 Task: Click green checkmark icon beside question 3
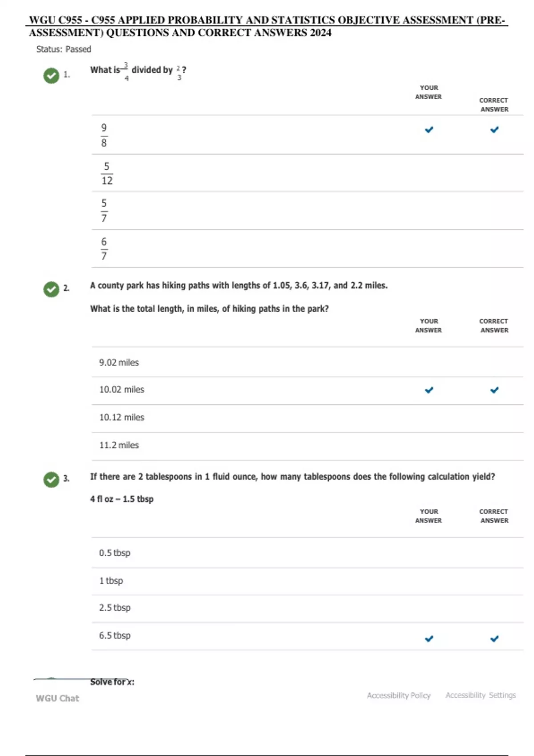point(51,479)
